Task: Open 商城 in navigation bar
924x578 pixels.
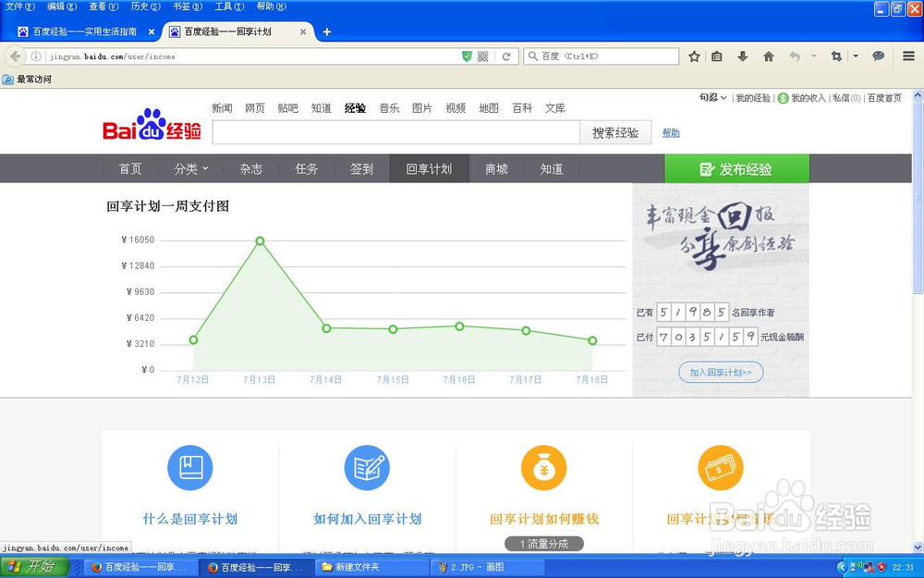Action: 496,169
